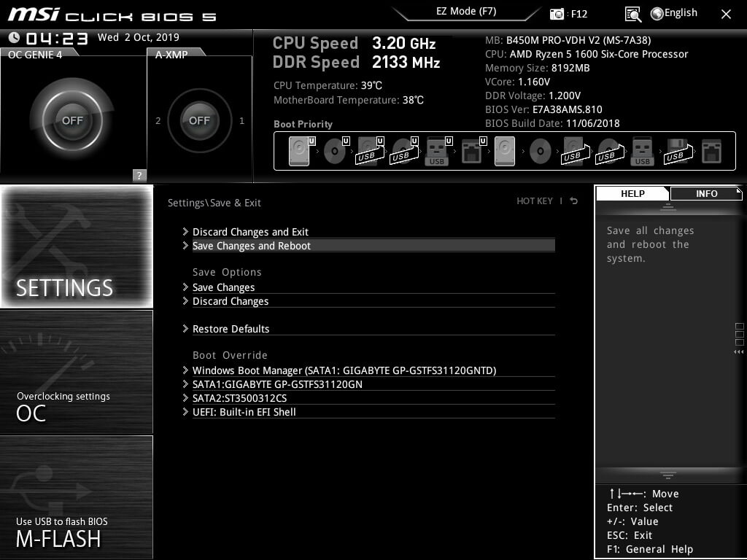Switch to the HELP tab
Viewport: 747px width, 560px height.
pyautogui.click(x=632, y=193)
